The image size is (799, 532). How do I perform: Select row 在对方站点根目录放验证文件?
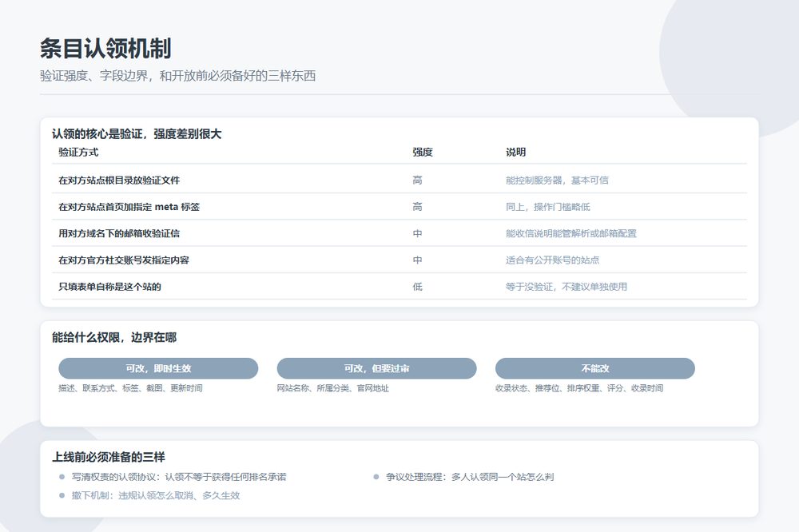[x=399, y=180]
